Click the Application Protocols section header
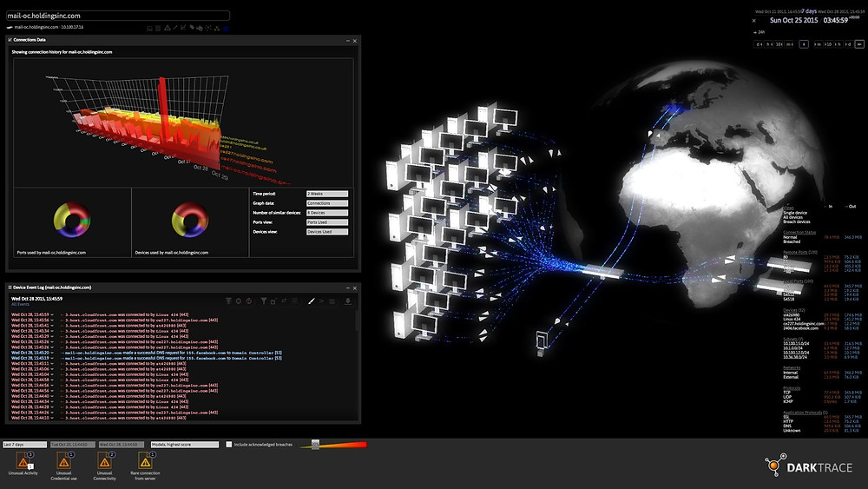 tap(806, 413)
